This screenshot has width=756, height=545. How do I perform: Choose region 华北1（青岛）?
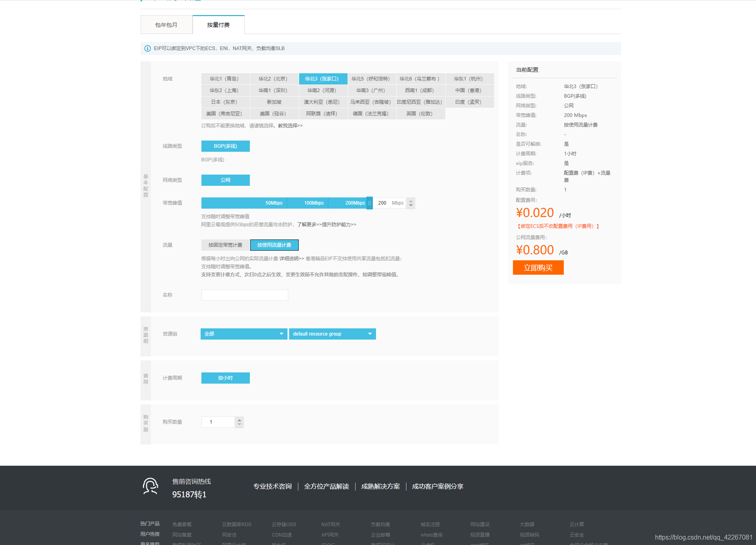pos(225,79)
